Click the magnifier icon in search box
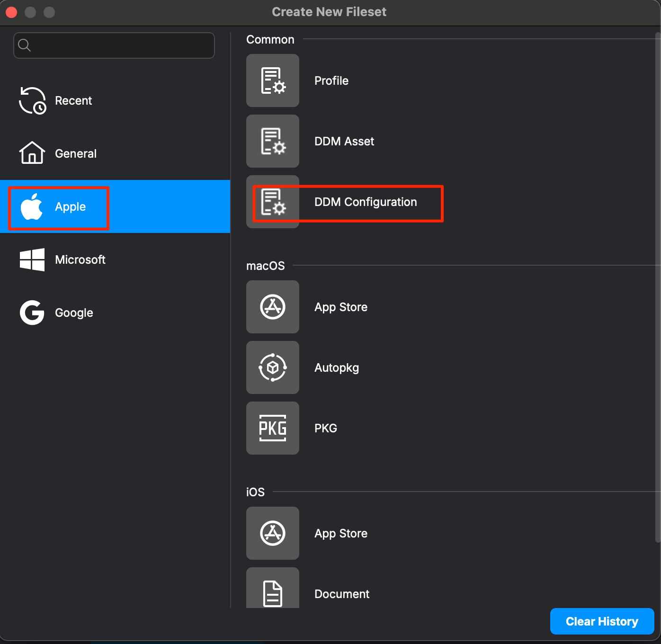Screen dimensions: 661x644 pyautogui.click(x=24, y=45)
